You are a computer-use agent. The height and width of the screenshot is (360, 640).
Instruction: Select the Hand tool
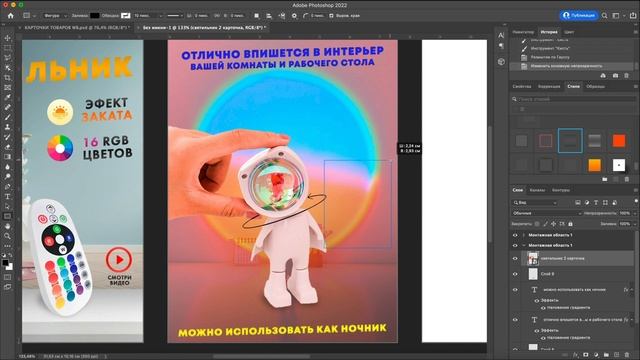point(7,226)
